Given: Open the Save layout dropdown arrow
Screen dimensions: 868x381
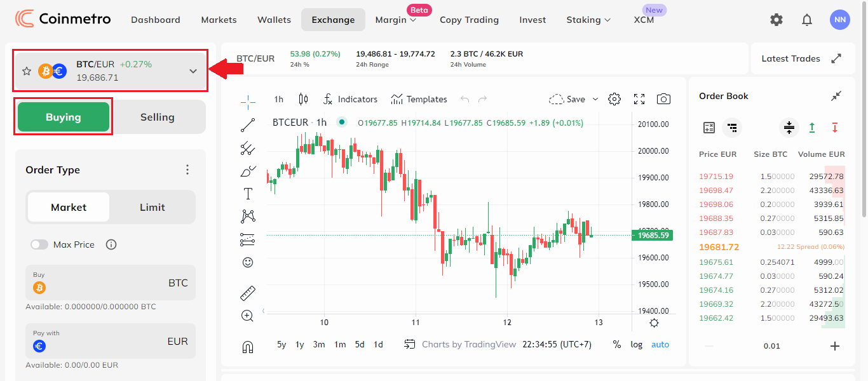Looking at the screenshot, I should (595, 99).
